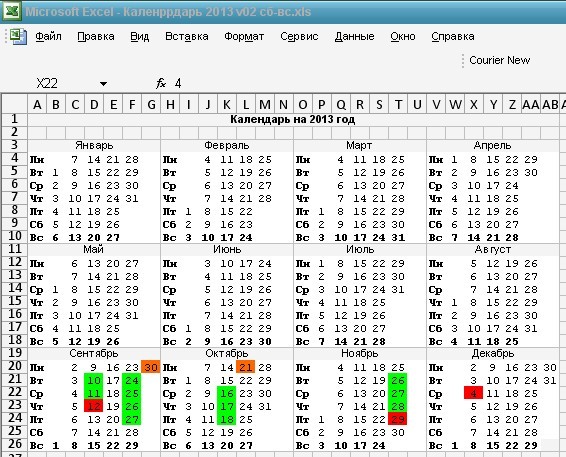
Task: Select bold Sunday 30 in Июнь
Action: coord(265,341)
